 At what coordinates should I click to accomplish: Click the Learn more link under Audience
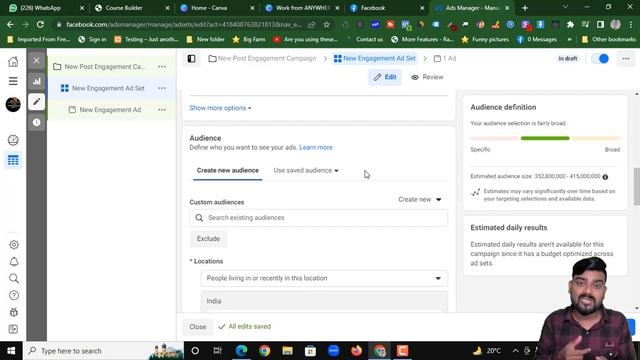pos(316,147)
